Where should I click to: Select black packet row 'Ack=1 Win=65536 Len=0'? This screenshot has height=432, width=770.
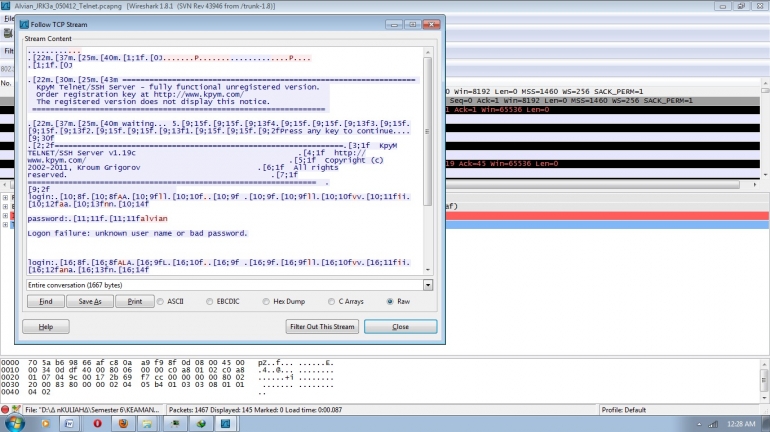pos(603,109)
